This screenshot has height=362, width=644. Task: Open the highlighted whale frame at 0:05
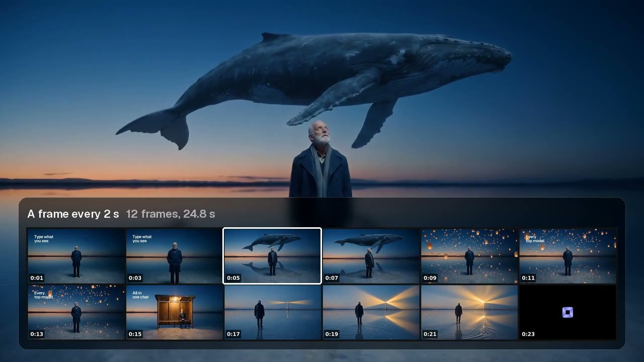coord(272,256)
